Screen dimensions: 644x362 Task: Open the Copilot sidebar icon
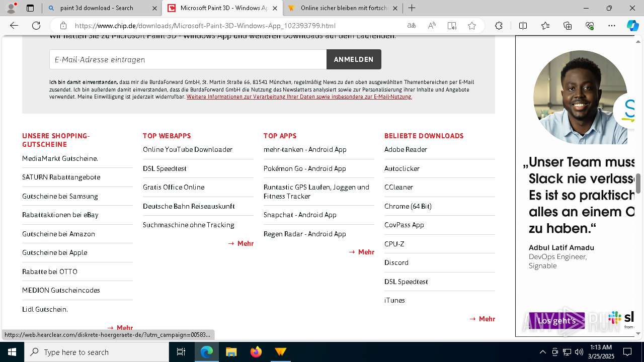tap(632, 26)
